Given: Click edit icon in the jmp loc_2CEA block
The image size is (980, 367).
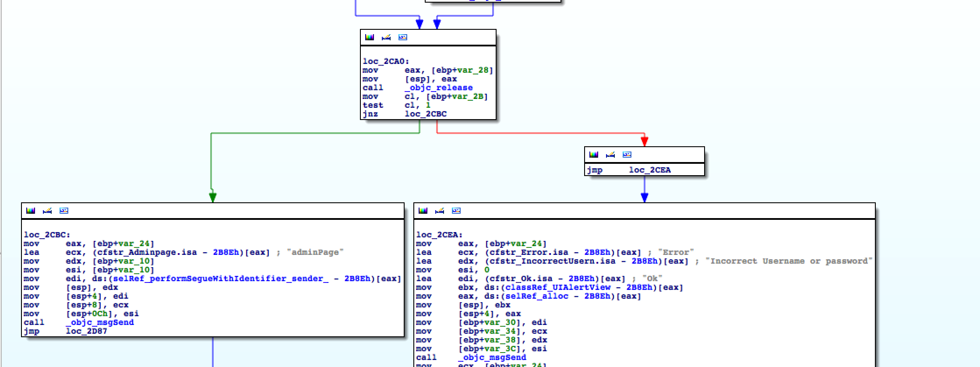Looking at the screenshot, I should pyautogui.click(x=610, y=155).
